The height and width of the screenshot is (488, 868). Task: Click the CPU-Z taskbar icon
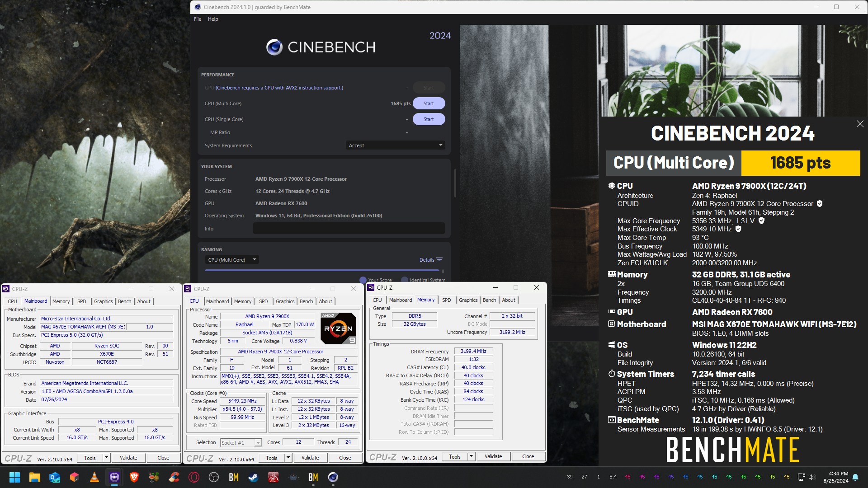[114, 477]
